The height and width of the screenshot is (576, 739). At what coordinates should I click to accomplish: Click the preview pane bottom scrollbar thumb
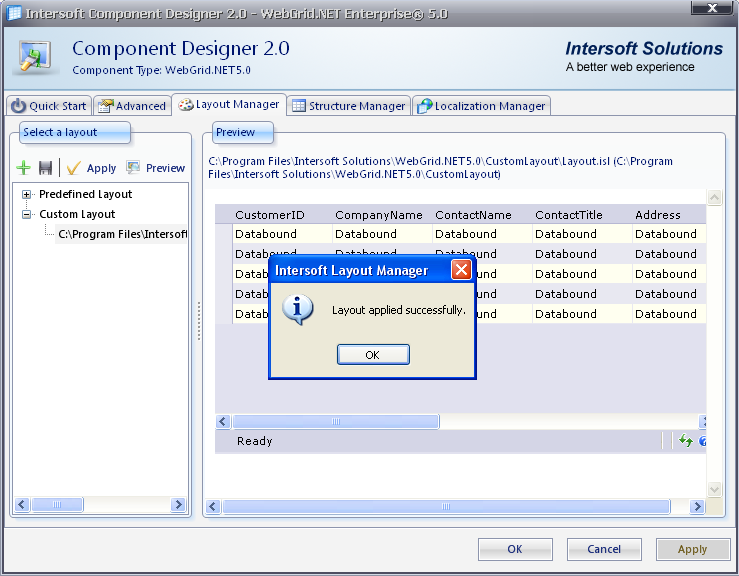446,507
